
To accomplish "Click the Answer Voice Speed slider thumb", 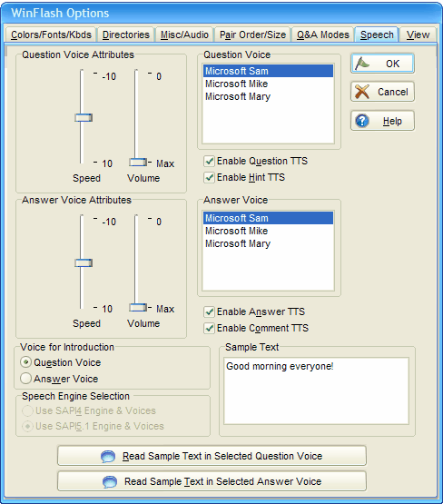I will [x=84, y=263].
